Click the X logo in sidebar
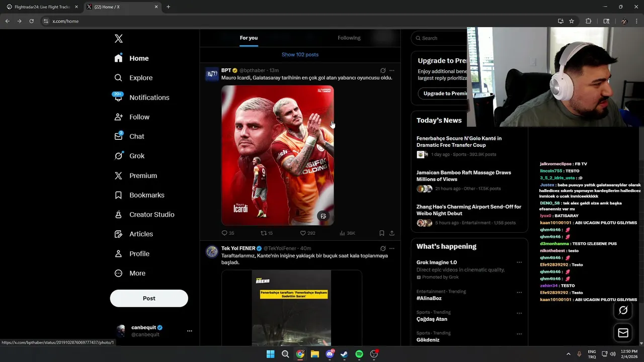Viewport: 644px width, 362px height. coord(118,39)
